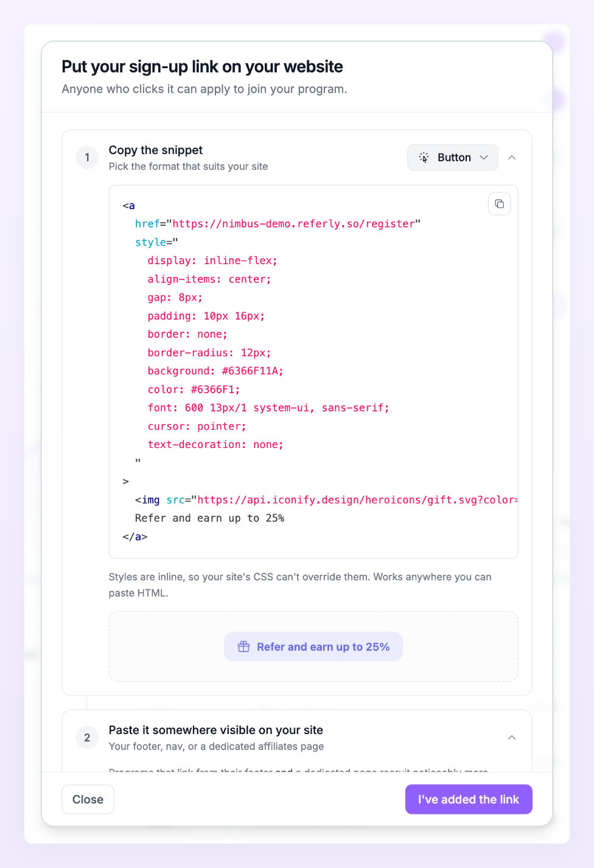This screenshot has height=868, width=594.
Task: Collapse the Copy the snippet step
Action: [512, 158]
